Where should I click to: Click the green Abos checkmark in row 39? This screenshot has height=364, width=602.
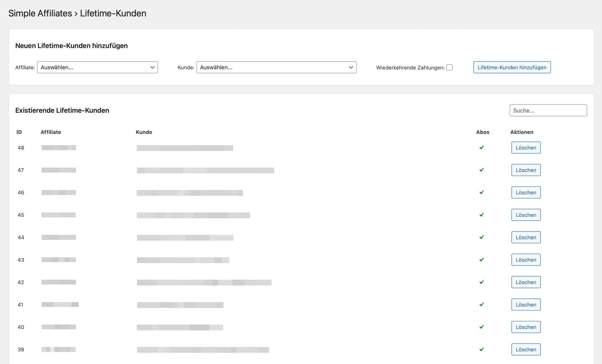(x=482, y=349)
